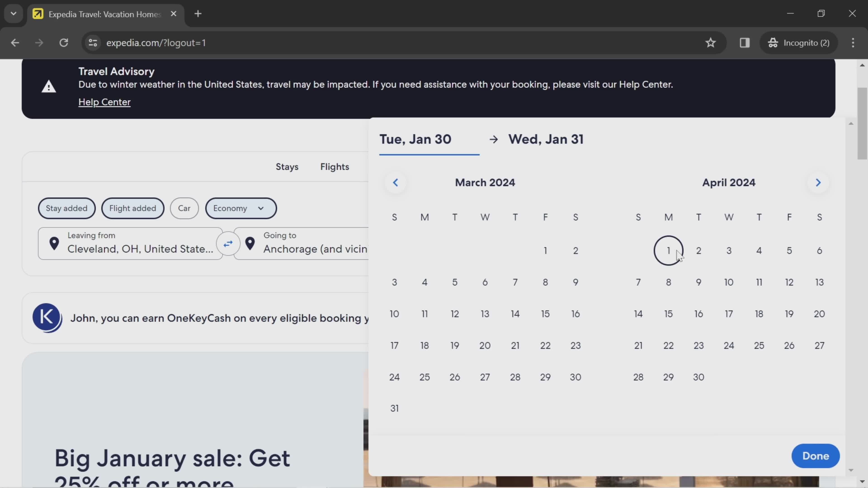Toggle the Stay added chip
This screenshot has width=868, height=488.
pyautogui.click(x=67, y=208)
